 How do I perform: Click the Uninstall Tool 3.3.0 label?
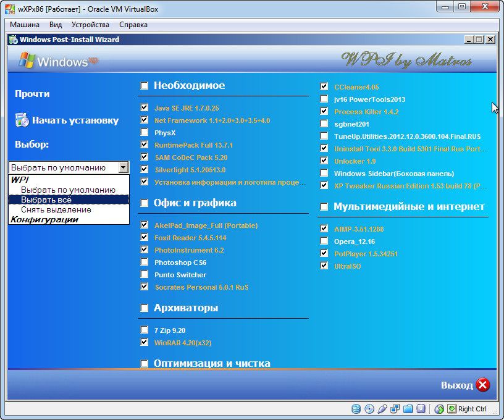click(x=411, y=149)
